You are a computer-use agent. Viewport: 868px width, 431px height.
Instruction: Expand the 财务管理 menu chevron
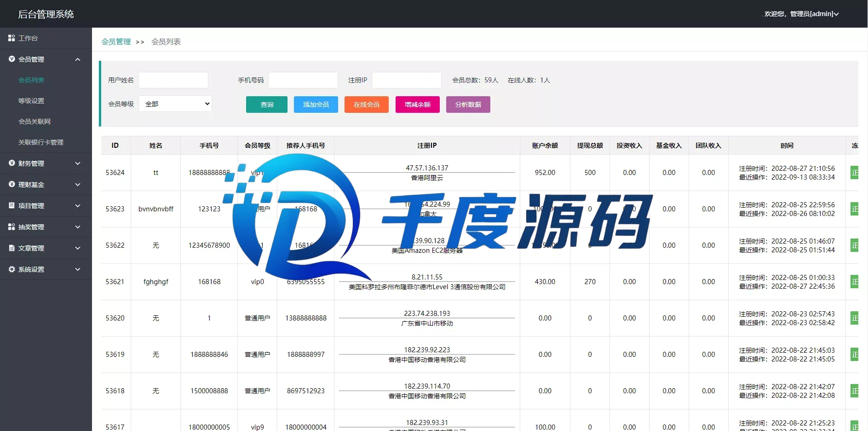[78, 163]
